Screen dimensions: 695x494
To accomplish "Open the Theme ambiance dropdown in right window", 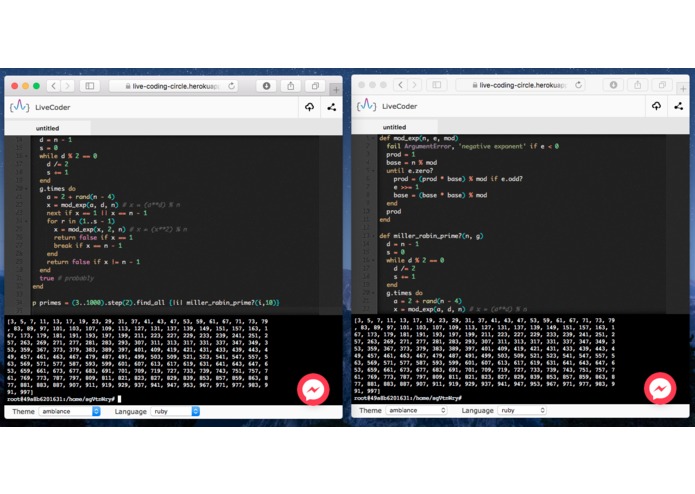I will 417,411.
